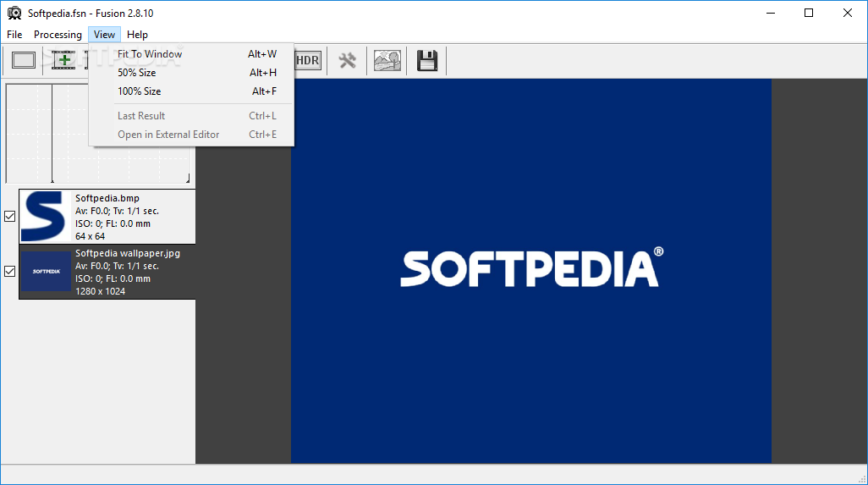The width and height of the screenshot is (868, 485).
Task: Click Open in External Editor entry
Action: point(191,135)
